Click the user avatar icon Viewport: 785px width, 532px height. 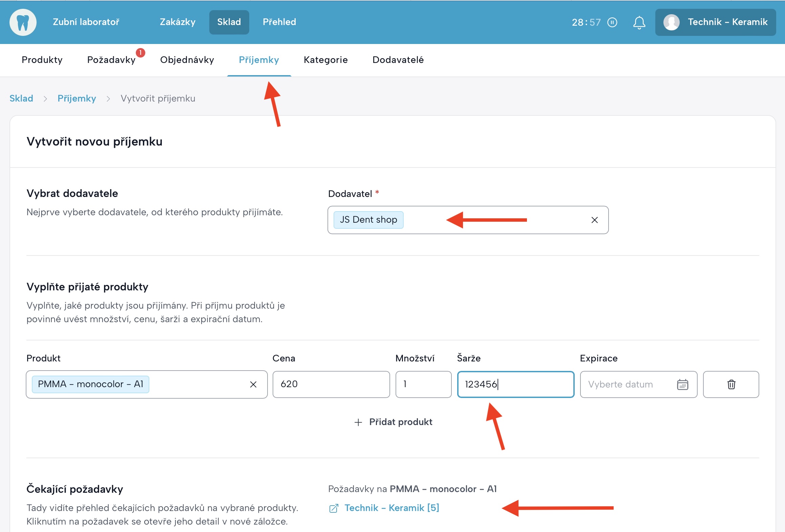[x=671, y=22]
